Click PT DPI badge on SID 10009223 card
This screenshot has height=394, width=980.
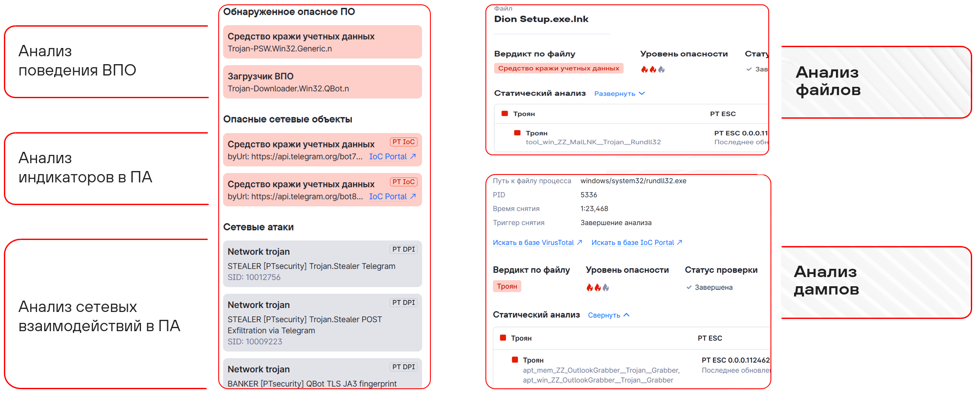(403, 302)
